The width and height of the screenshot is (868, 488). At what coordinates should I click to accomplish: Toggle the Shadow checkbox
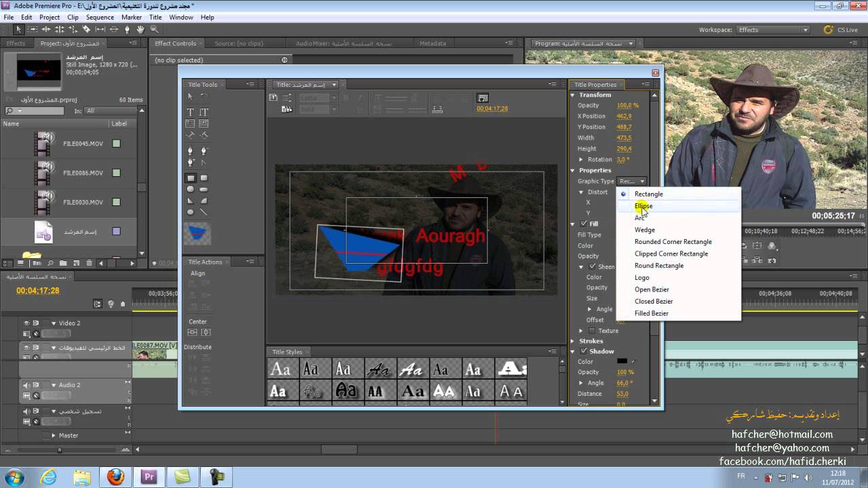click(584, 351)
